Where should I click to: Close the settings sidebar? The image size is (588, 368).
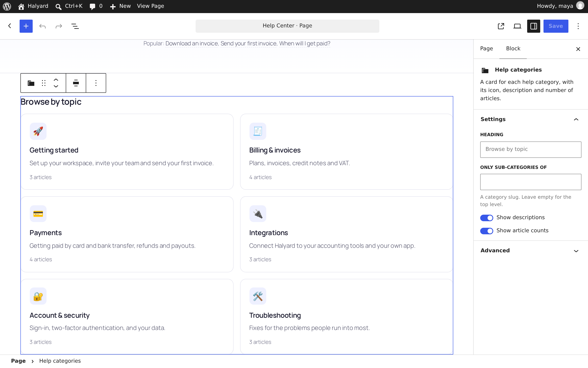point(578,49)
